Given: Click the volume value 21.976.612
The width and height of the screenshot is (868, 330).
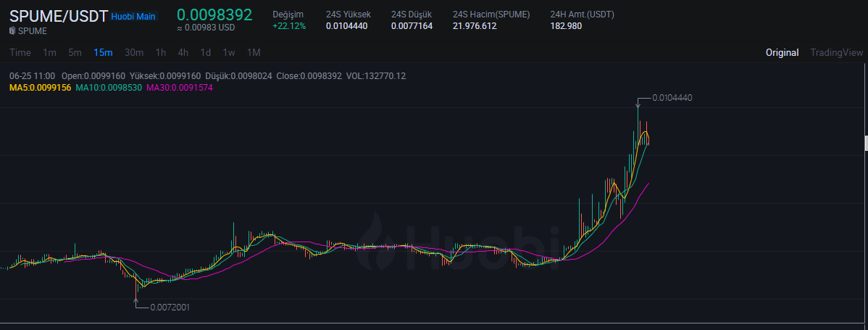Looking at the screenshot, I should click(x=475, y=25).
